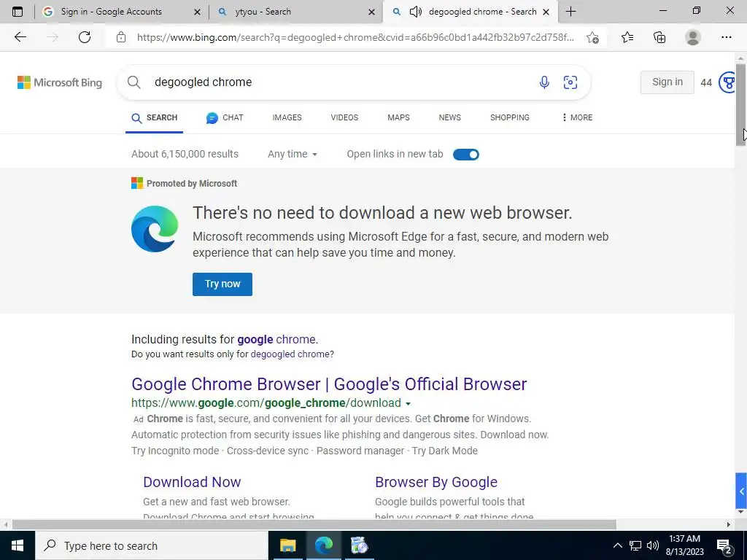Screen dimensions: 747x560
Task: Click the Microsoft Edge taskbar icon
Action: click(323, 545)
